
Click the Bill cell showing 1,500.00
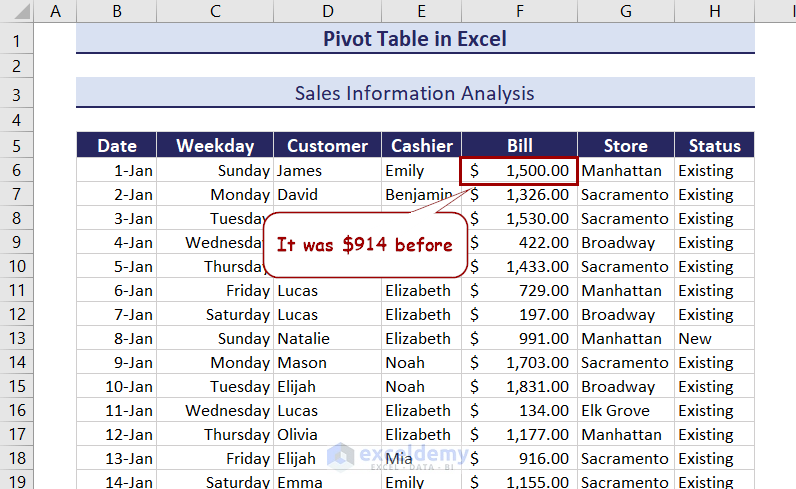519,170
